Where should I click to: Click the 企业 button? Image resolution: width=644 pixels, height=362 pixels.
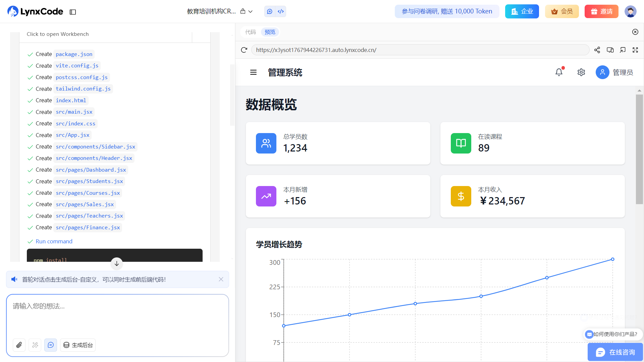click(522, 11)
